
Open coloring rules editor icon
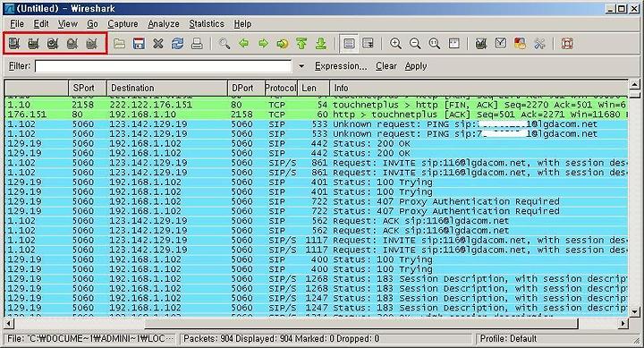[520, 43]
